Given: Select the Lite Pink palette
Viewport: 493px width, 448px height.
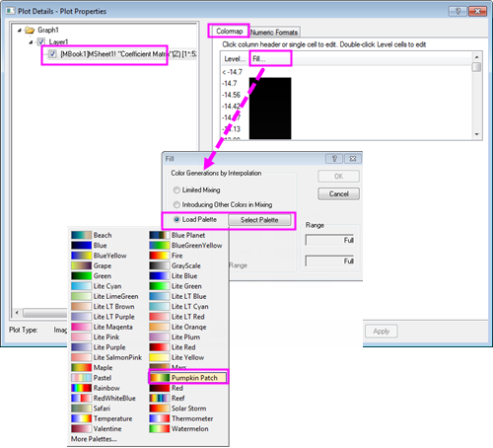Looking at the screenshot, I should 96,337.
